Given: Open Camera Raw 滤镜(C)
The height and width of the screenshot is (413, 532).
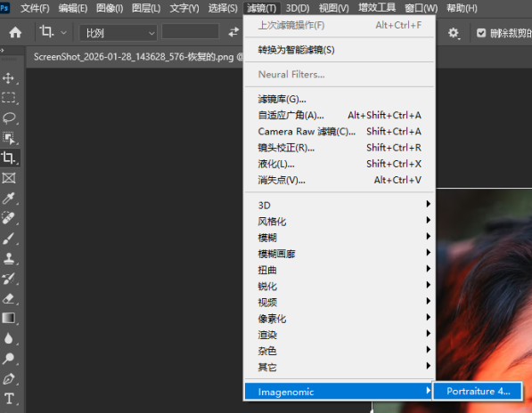Looking at the screenshot, I should coord(340,132).
